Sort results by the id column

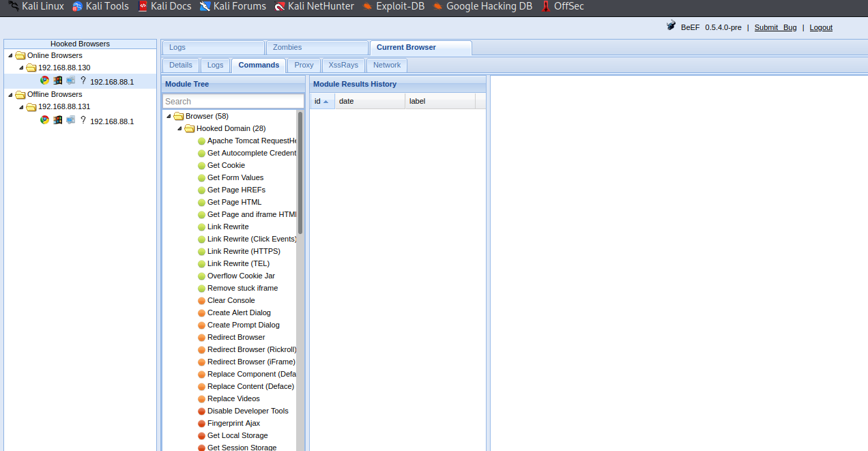pos(322,101)
